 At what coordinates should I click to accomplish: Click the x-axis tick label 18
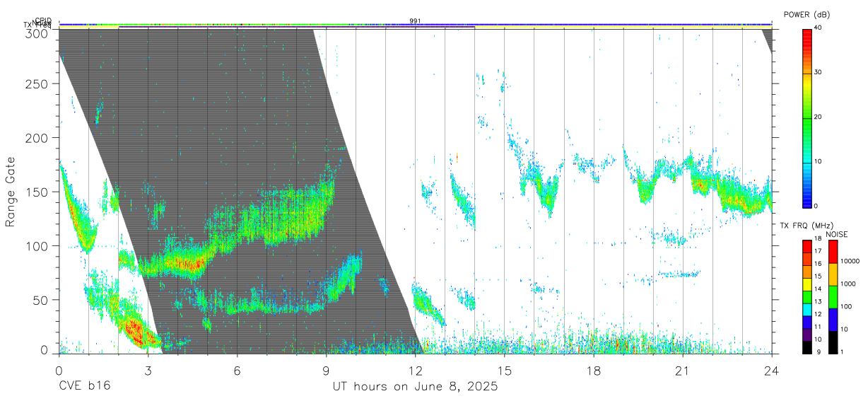pos(594,370)
